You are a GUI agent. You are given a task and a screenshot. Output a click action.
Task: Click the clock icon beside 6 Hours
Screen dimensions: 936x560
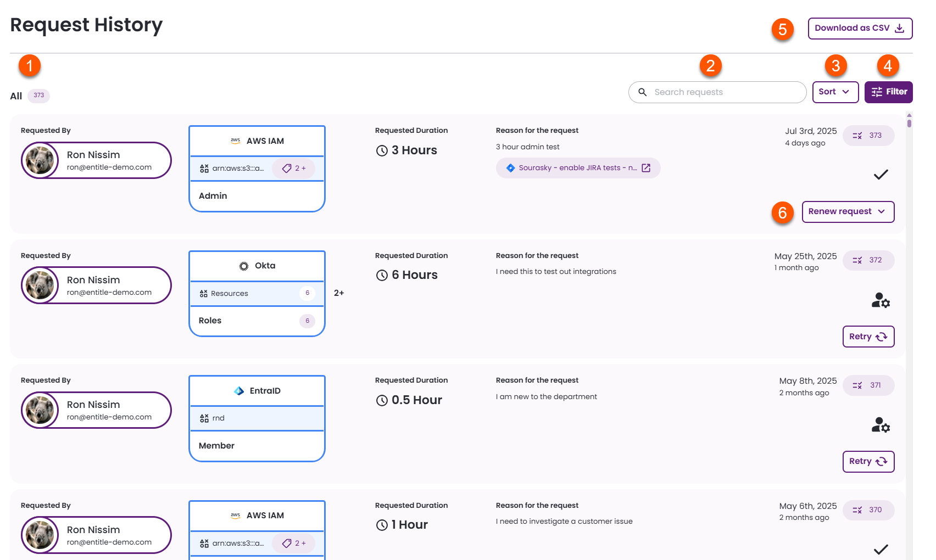tap(382, 275)
